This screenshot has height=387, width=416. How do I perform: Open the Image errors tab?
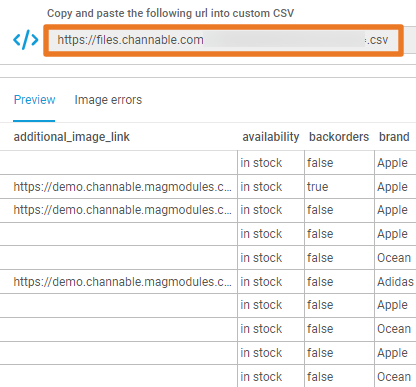[108, 100]
